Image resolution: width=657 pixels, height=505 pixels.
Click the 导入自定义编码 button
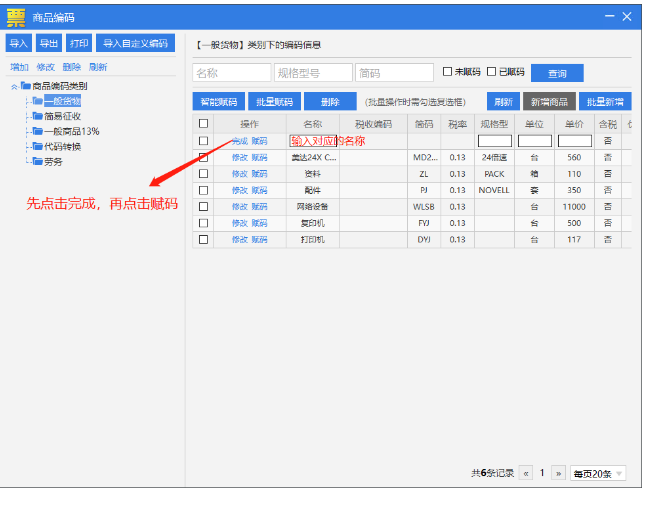pyautogui.click(x=136, y=43)
